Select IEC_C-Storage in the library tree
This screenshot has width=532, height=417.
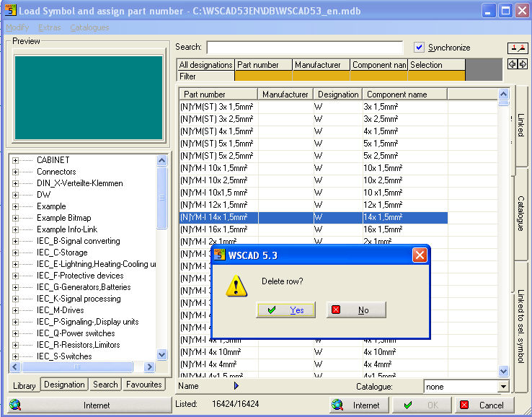[x=62, y=253]
